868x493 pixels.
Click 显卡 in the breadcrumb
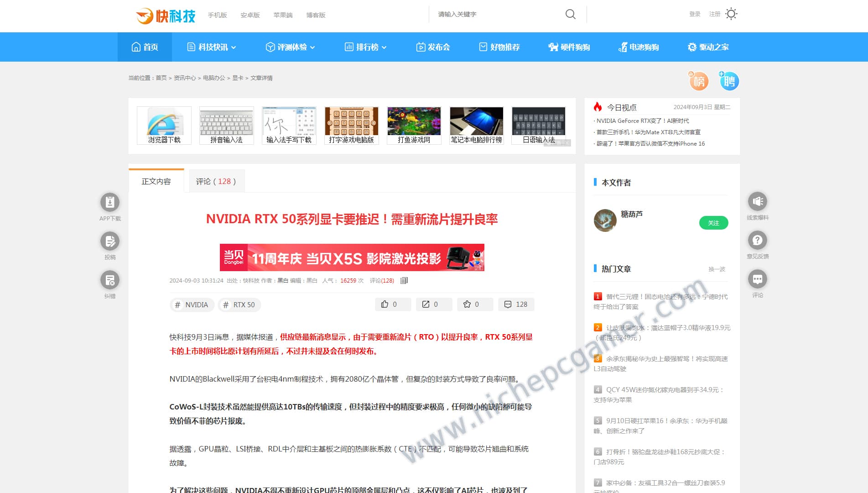click(x=238, y=78)
